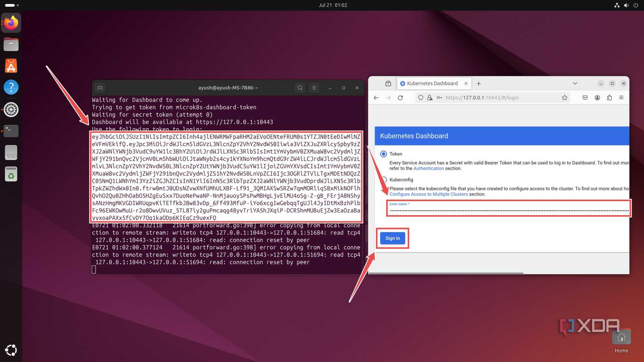Open the clock and calendar in the top bar

(333, 5)
